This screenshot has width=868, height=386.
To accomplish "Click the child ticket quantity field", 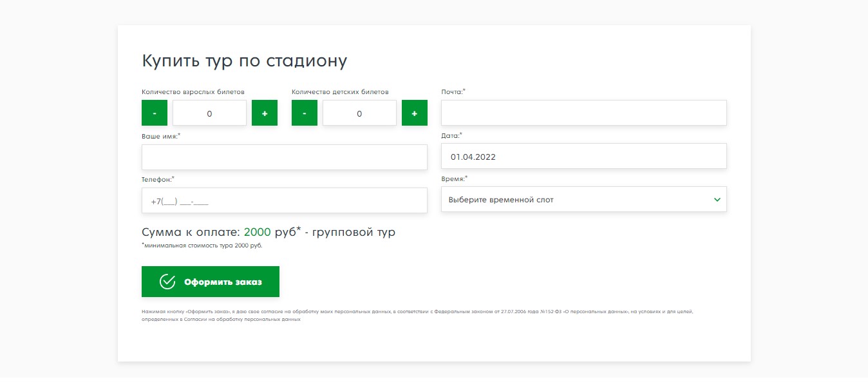I will (x=359, y=113).
